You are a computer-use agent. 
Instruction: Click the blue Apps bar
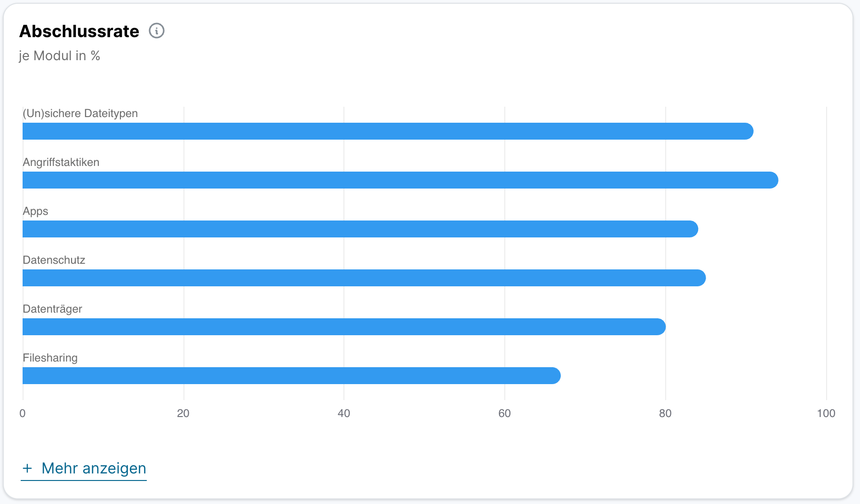[360, 229]
